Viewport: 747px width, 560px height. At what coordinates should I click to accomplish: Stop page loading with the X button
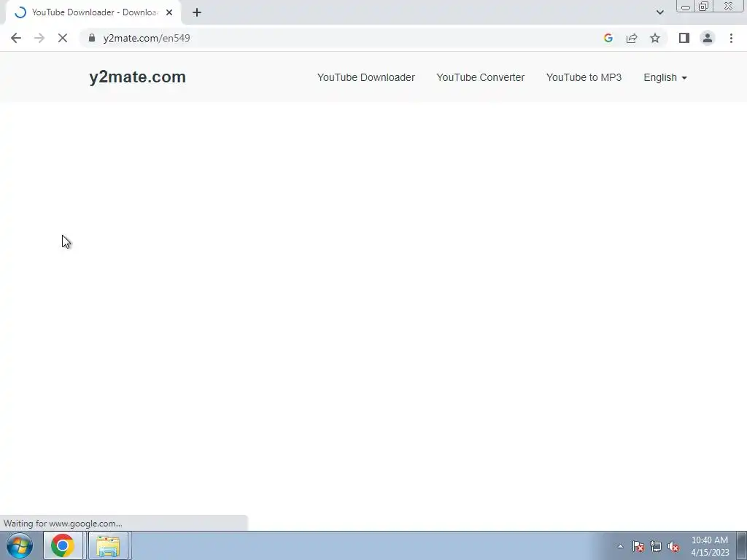[63, 38]
